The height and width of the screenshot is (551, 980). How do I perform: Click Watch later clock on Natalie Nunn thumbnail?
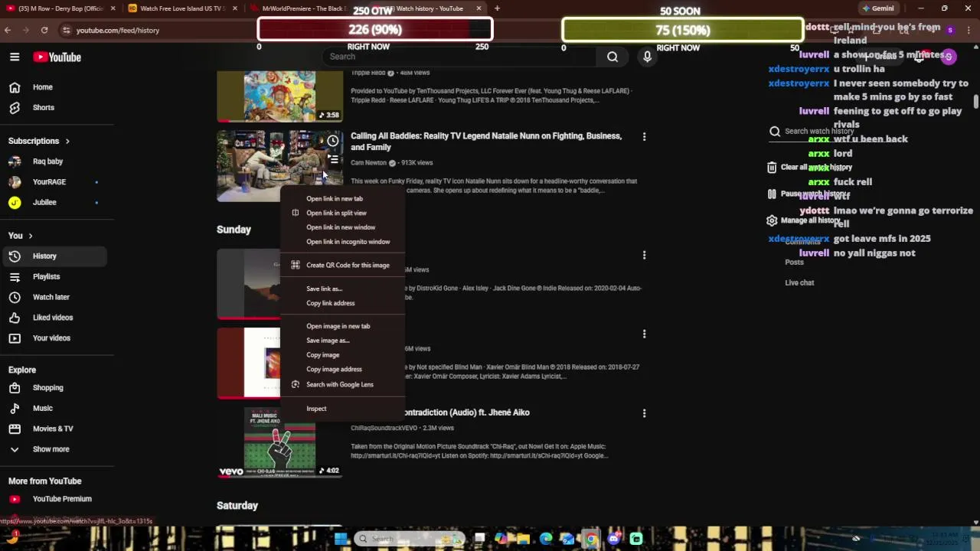click(x=333, y=141)
